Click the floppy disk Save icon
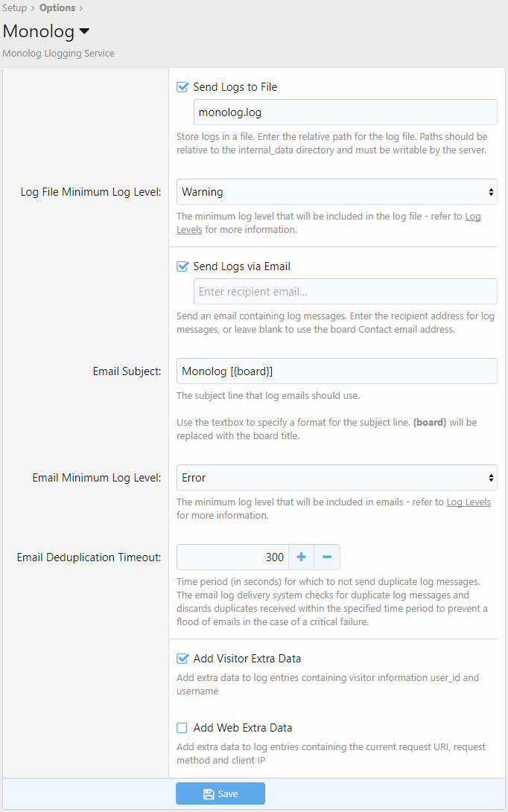Screen dimensions: 508x812 [209, 794]
